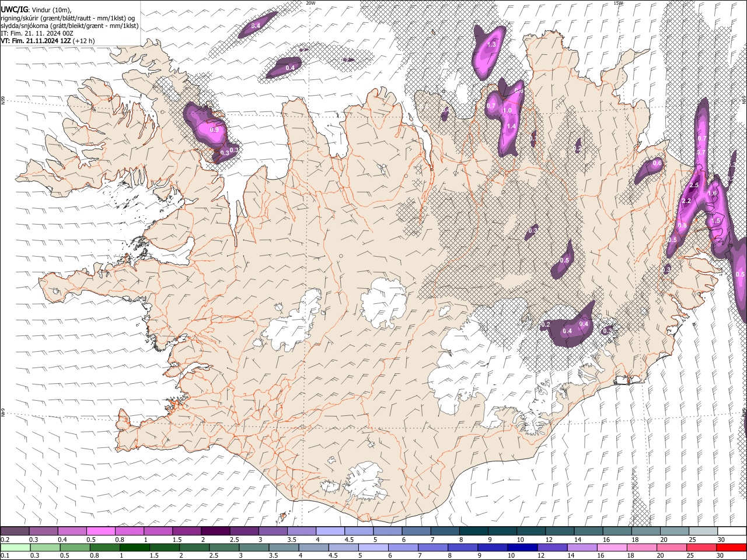This screenshot has width=747, height=560.
Task: Click the valid time 'VT: Fim. 21.11.2024 12Z'
Action: [36, 41]
